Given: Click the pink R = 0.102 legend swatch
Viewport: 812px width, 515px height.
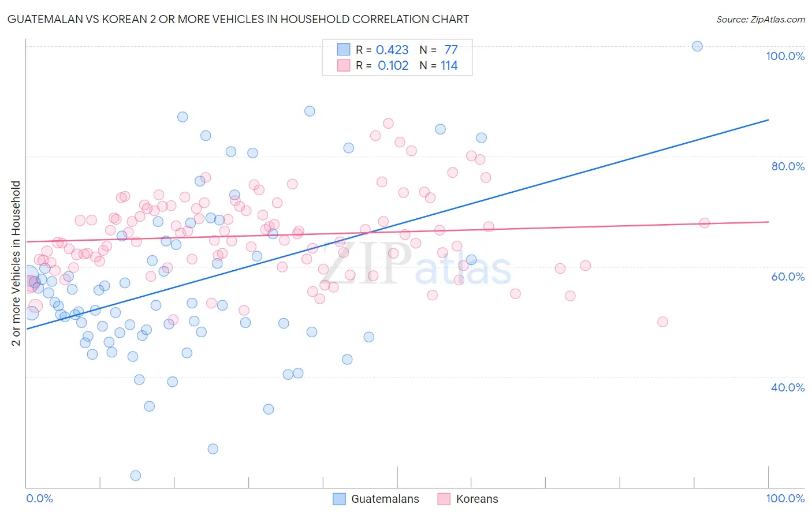Looking at the screenshot, I should point(344,65).
